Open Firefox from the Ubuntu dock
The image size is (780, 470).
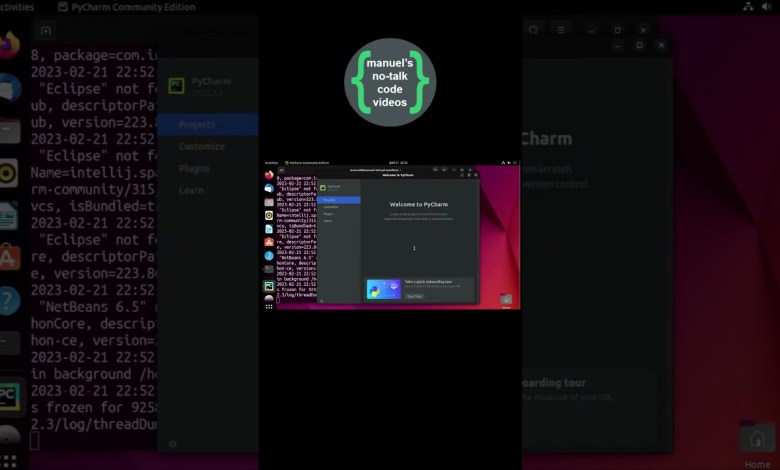(269, 175)
